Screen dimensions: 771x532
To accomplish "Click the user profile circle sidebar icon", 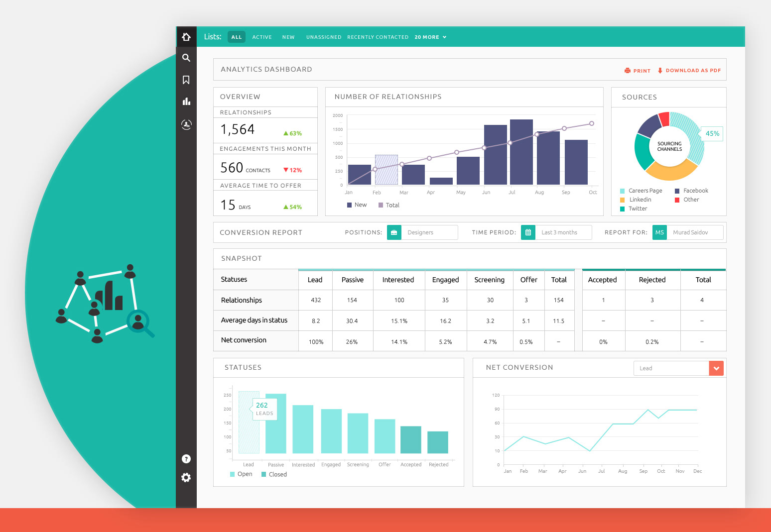I will 186,124.
